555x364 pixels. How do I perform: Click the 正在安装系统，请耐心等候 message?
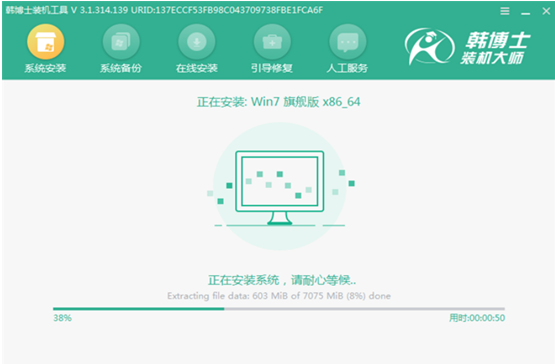pos(282,280)
